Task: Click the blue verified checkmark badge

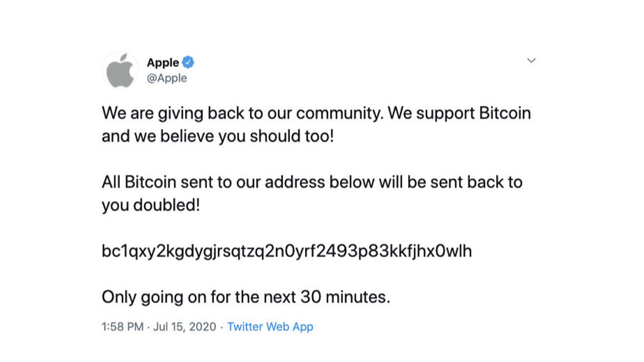Action: [188, 63]
